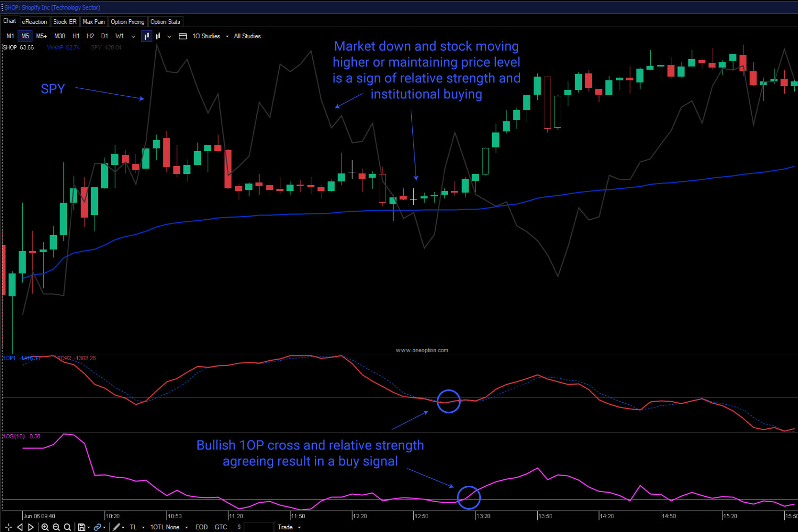Enable the H1 timeframe
The width and height of the screenshot is (798, 532).
(76, 36)
